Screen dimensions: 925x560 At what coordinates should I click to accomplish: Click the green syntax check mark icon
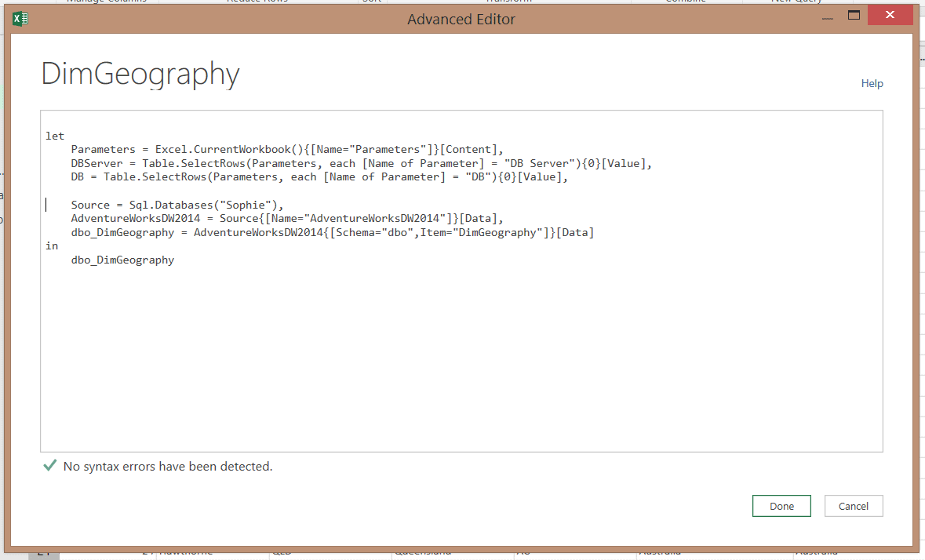49,466
